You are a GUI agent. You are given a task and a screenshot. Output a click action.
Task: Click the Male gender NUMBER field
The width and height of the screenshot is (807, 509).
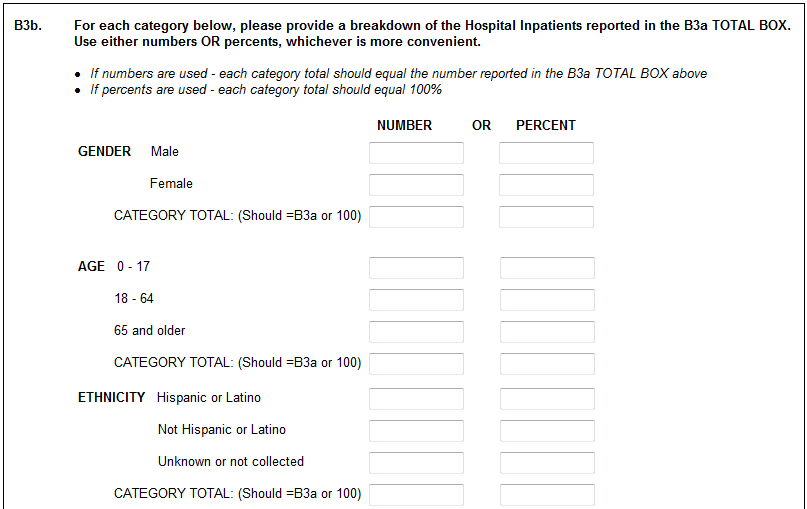click(416, 153)
